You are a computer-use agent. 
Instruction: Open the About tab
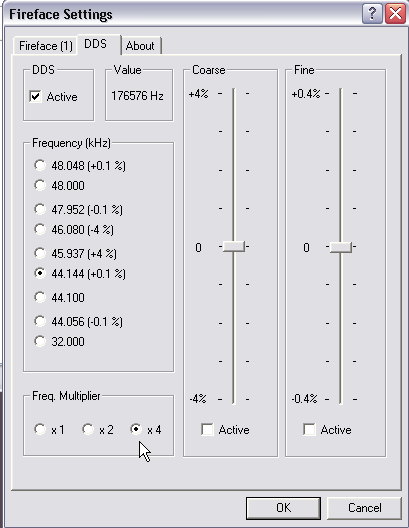[140, 46]
